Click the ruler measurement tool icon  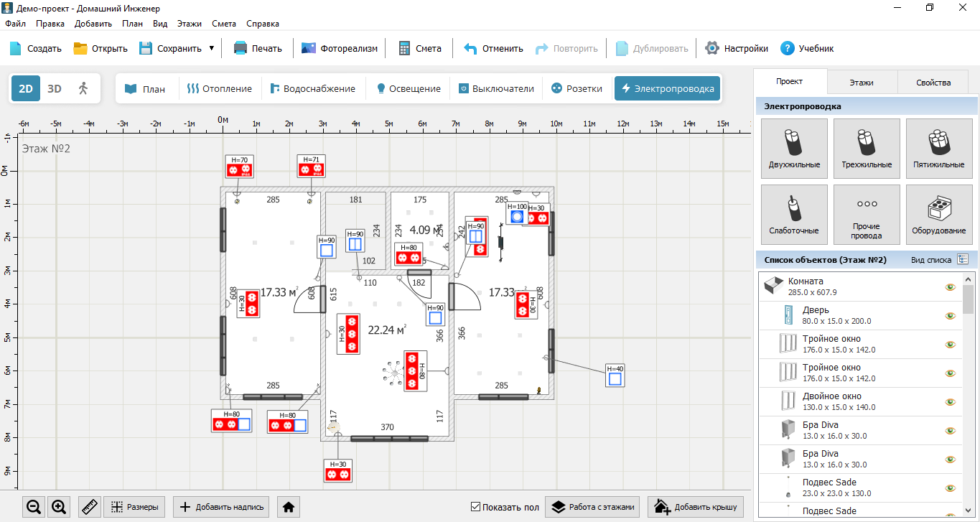pos(89,507)
